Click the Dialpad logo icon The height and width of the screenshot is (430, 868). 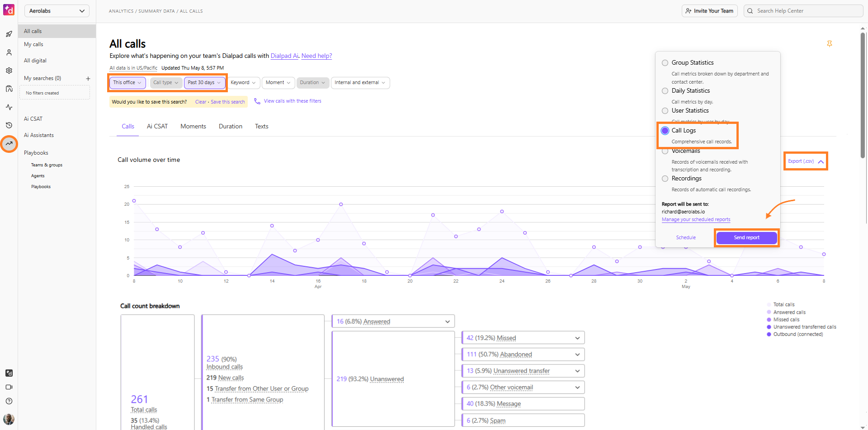(x=9, y=9)
